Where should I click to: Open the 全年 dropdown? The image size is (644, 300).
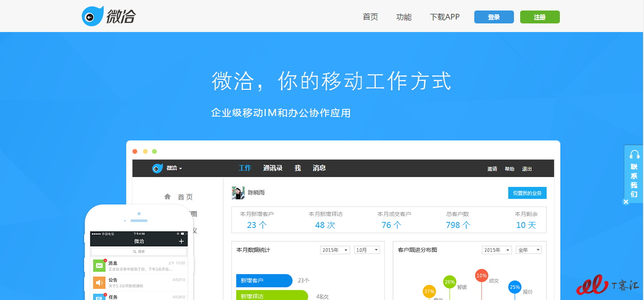pyautogui.click(x=528, y=250)
